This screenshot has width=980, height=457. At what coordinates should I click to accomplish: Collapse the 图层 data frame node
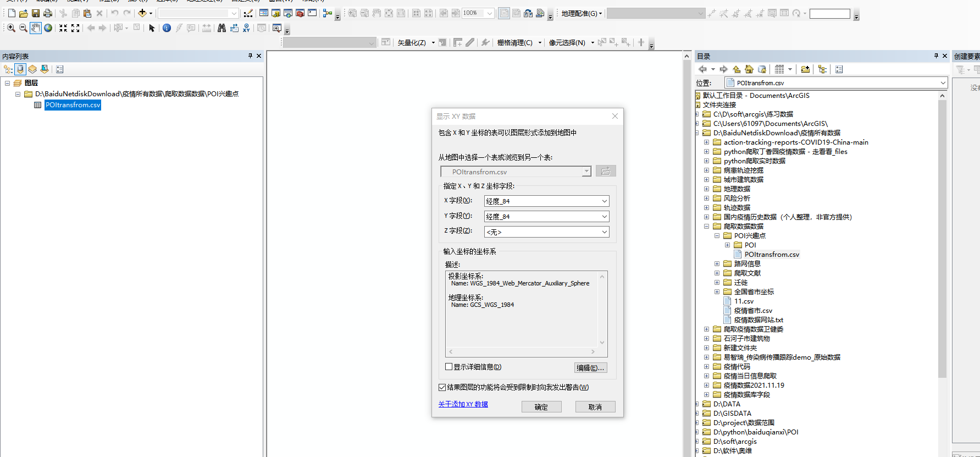(x=8, y=83)
